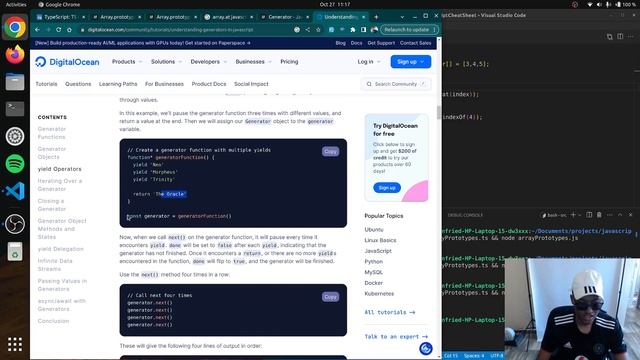Kill the VS Code terminal with trash icon
The height and width of the screenshot is (360, 640).
(599, 215)
